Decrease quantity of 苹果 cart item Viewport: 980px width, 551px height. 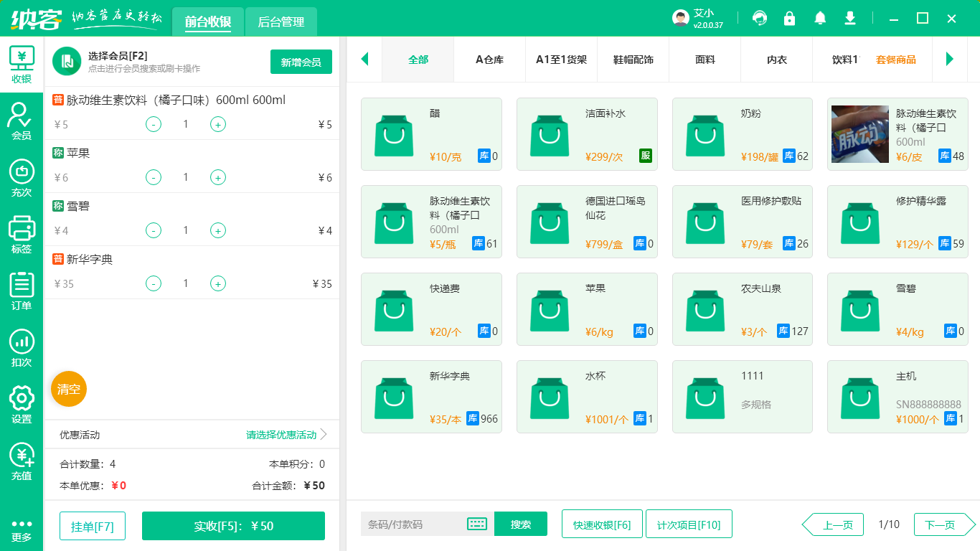coord(154,177)
